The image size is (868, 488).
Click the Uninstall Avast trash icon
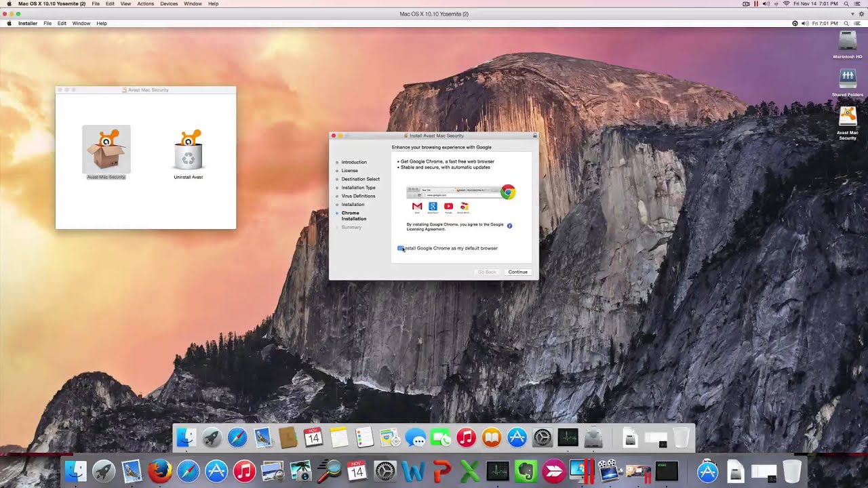(x=189, y=149)
